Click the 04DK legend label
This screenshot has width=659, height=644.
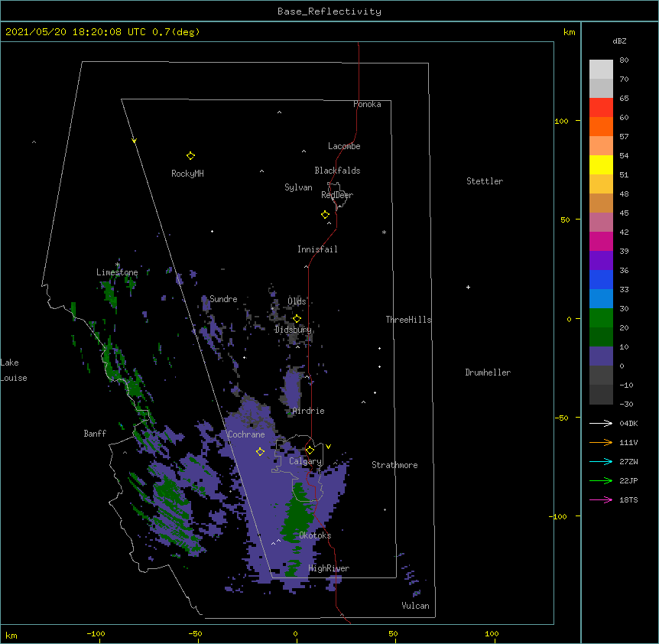[628, 423]
